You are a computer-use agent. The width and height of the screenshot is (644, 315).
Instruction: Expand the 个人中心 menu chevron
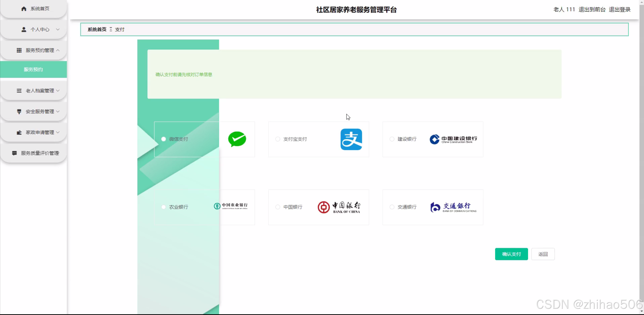pos(58,29)
